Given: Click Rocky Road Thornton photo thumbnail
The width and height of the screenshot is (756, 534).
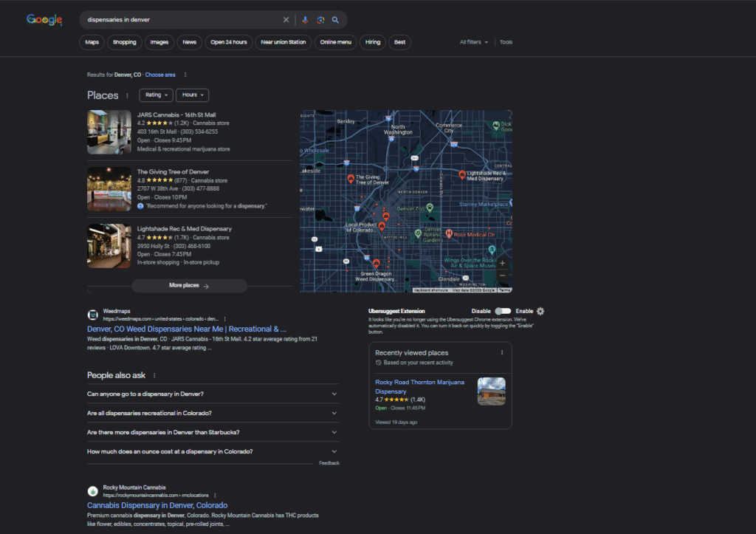Looking at the screenshot, I should (491, 391).
